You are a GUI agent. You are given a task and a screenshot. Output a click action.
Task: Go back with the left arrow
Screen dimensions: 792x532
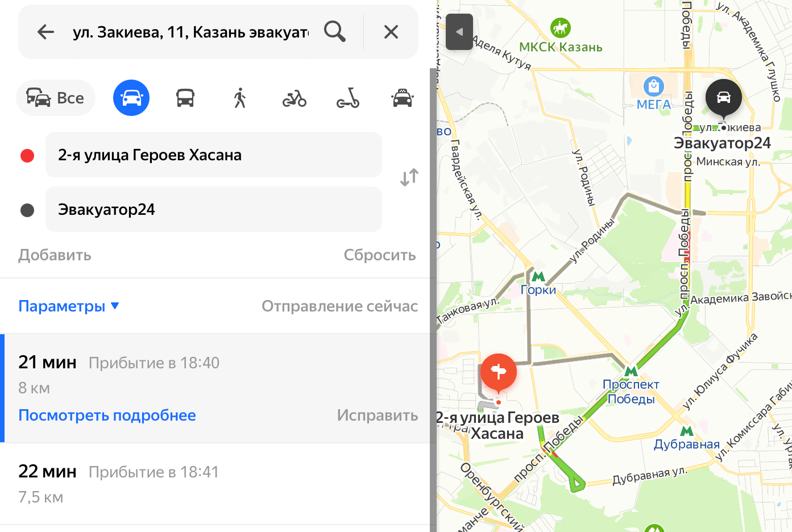click(x=45, y=32)
